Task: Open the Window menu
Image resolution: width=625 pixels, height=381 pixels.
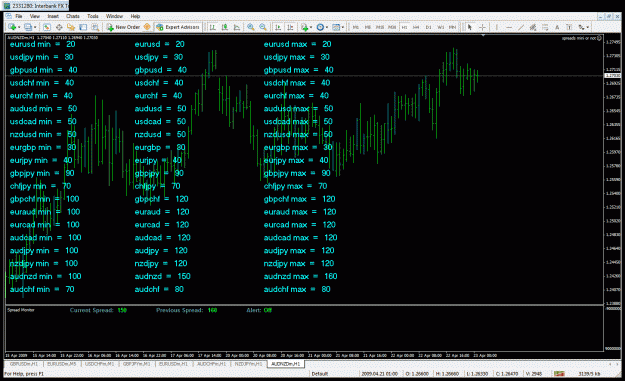Action: 114,16
